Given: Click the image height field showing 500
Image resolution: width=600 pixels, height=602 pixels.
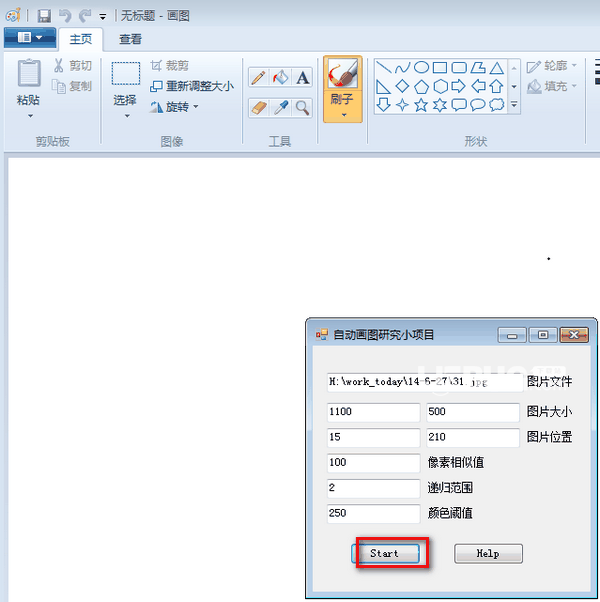Looking at the screenshot, I should 473,412.
